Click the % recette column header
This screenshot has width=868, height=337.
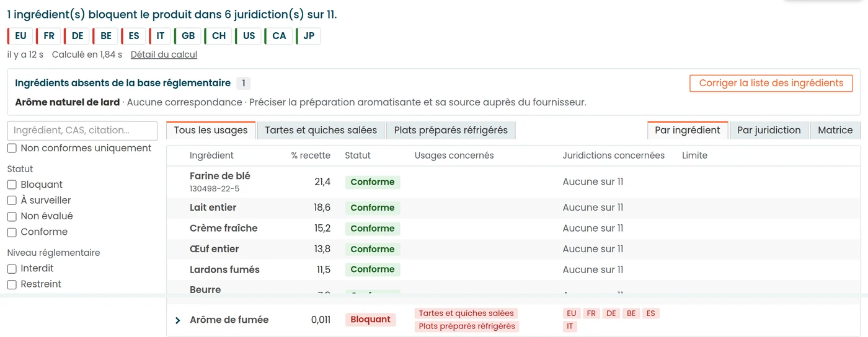click(x=311, y=155)
